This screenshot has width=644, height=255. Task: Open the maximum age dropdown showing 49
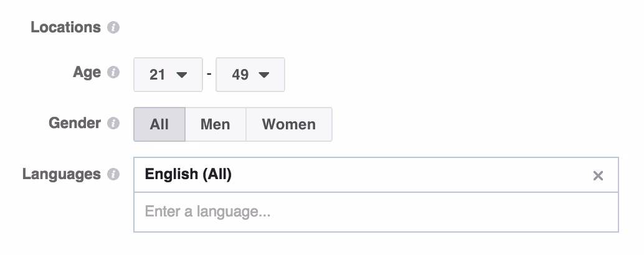tap(250, 75)
